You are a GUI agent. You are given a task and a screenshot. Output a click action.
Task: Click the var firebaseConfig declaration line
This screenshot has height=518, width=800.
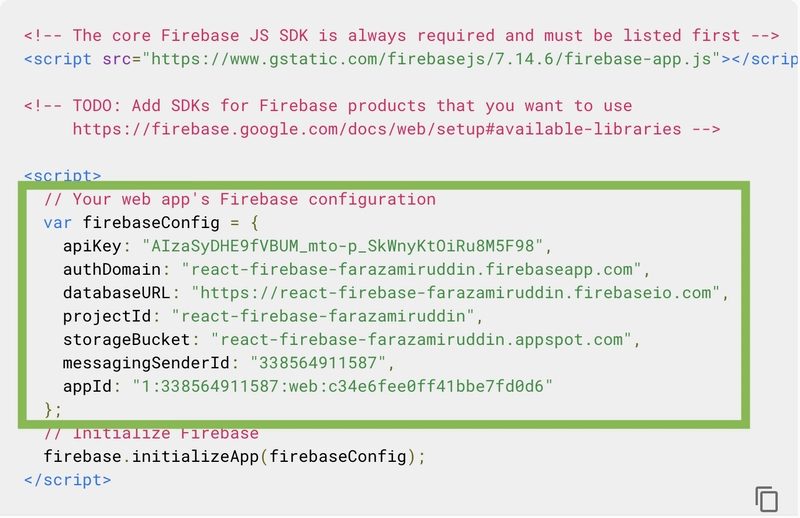pos(151,223)
